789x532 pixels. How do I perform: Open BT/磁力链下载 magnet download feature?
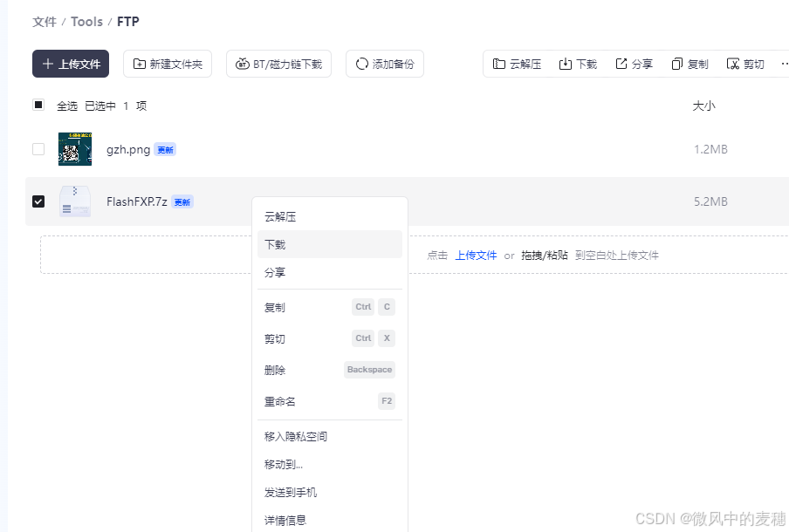pyautogui.click(x=278, y=63)
